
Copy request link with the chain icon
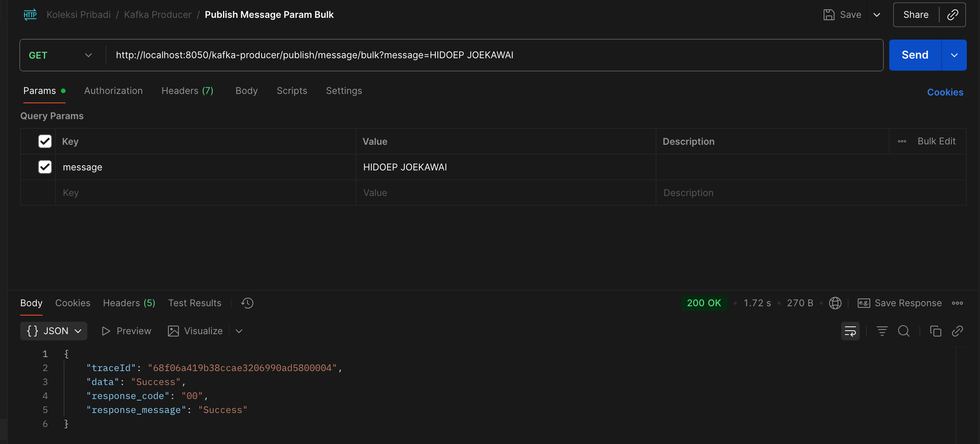pyautogui.click(x=952, y=15)
